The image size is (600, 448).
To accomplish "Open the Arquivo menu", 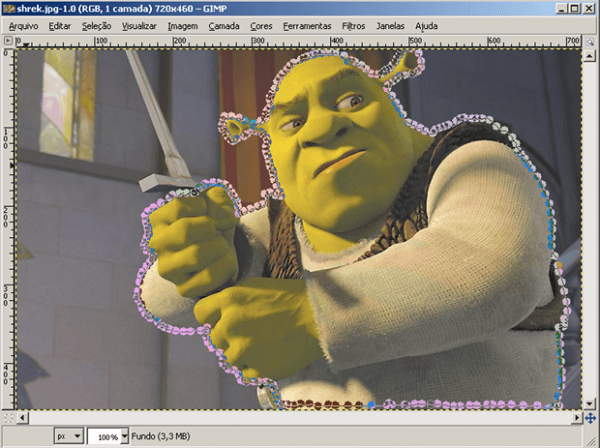I will (23, 26).
